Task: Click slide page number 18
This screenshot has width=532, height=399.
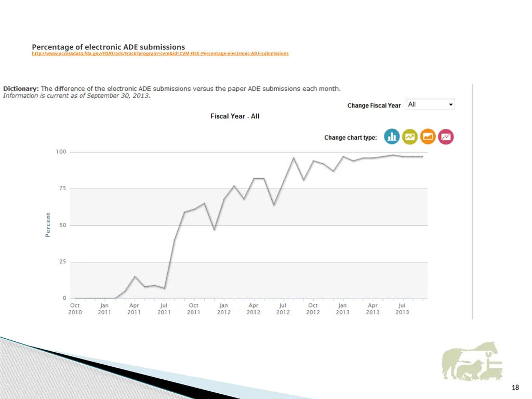Action: click(515, 388)
